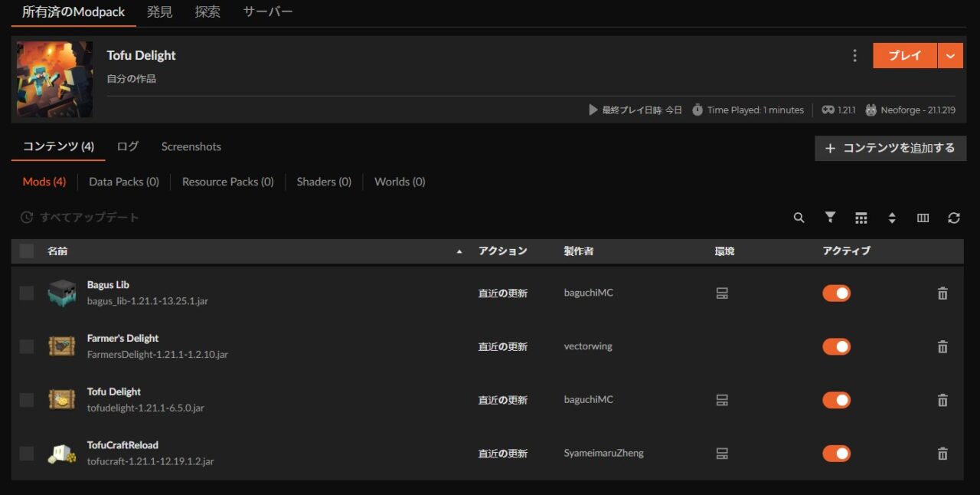This screenshot has height=495, width=980.
Task: Turn off the Tofu Delight mod
Action: [836, 399]
